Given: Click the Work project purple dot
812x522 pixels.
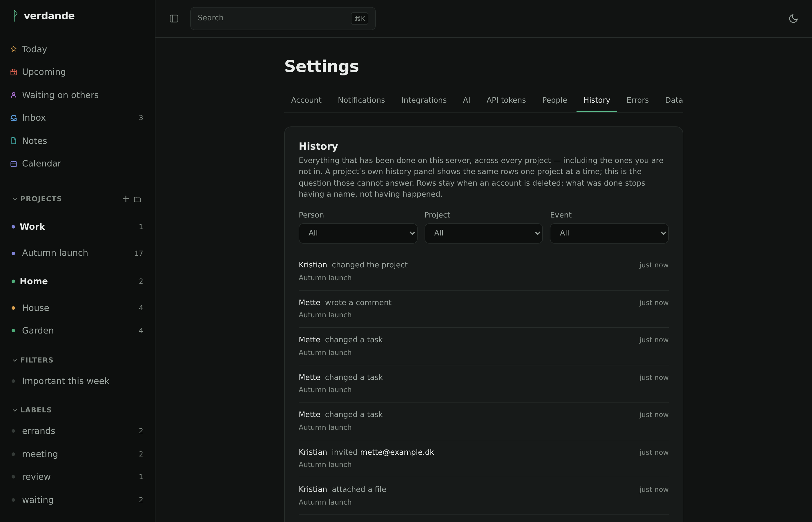Looking at the screenshot, I should click(x=13, y=227).
